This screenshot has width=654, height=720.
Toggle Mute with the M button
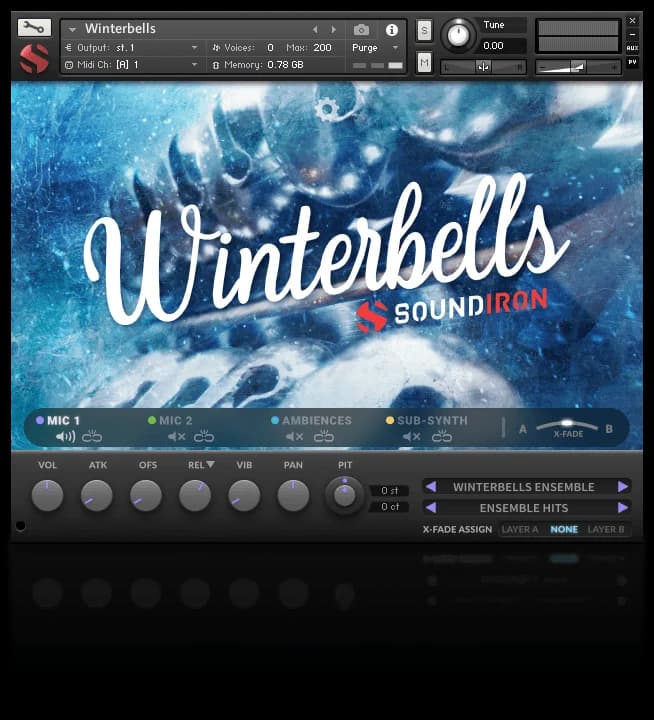click(424, 62)
